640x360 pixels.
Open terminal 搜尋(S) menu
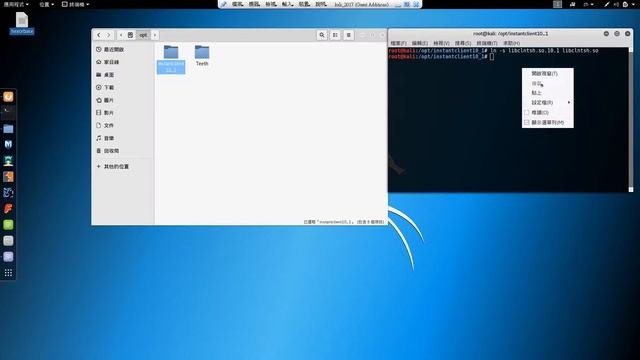click(x=463, y=43)
